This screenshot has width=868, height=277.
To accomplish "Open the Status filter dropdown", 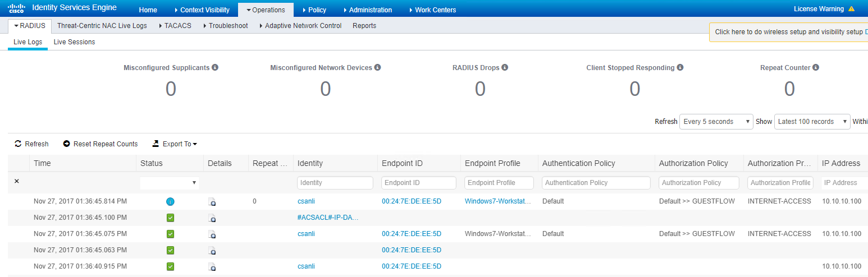I will [x=170, y=183].
